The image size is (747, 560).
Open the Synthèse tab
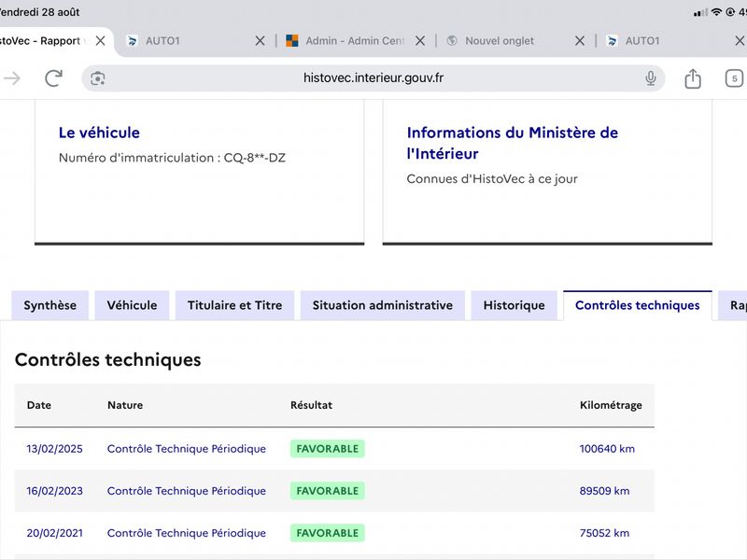tap(50, 305)
